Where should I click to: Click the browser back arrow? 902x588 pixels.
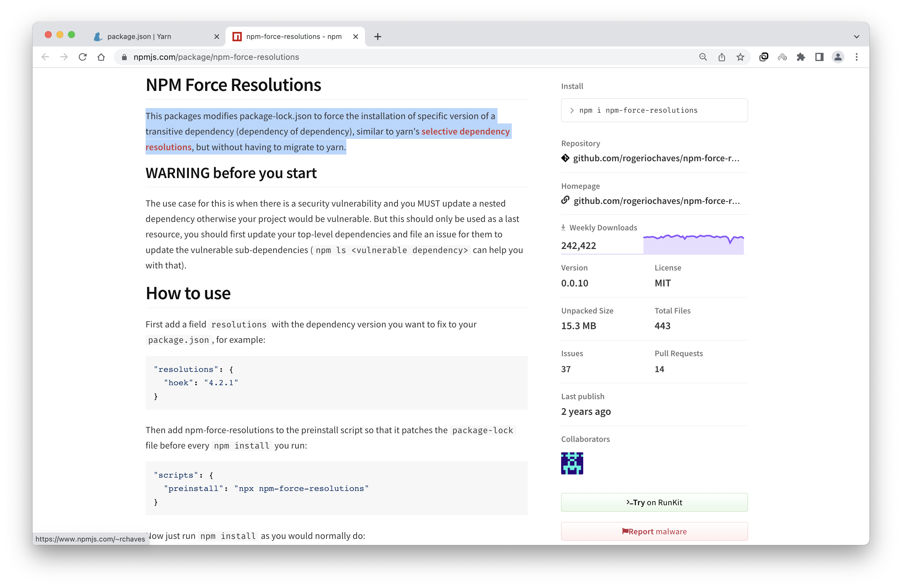46,57
